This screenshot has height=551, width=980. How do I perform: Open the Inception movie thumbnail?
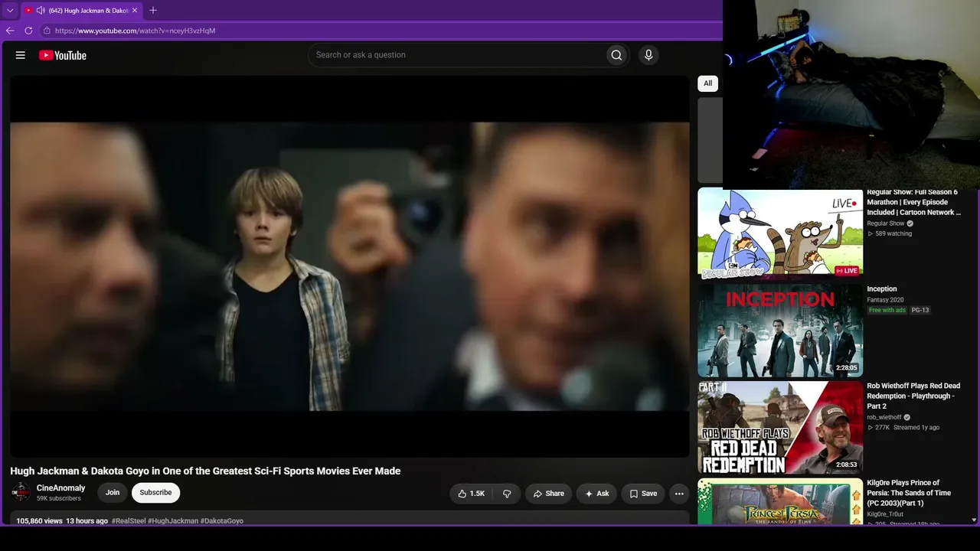pos(780,331)
